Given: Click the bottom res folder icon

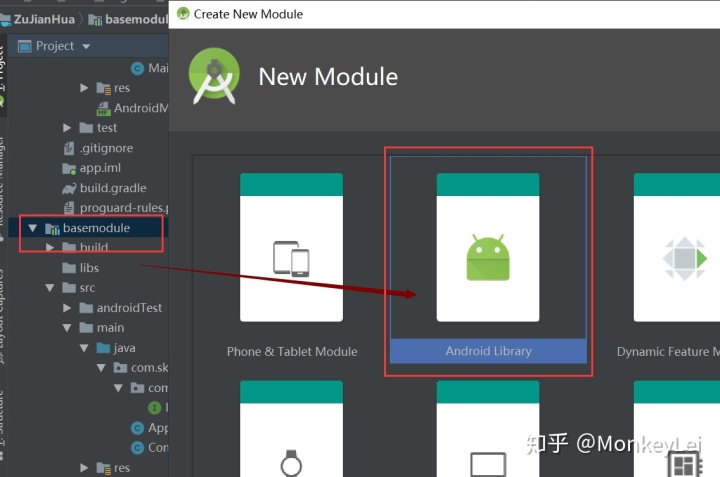Looking at the screenshot, I should 103,468.
